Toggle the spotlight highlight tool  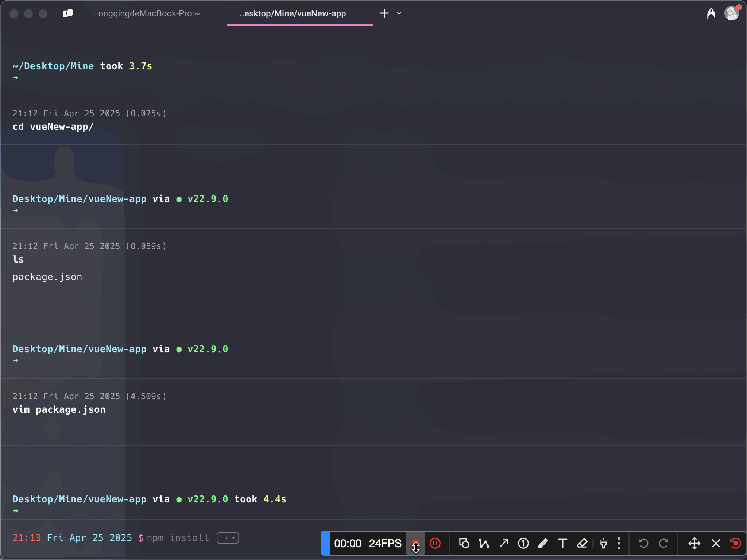click(x=604, y=543)
